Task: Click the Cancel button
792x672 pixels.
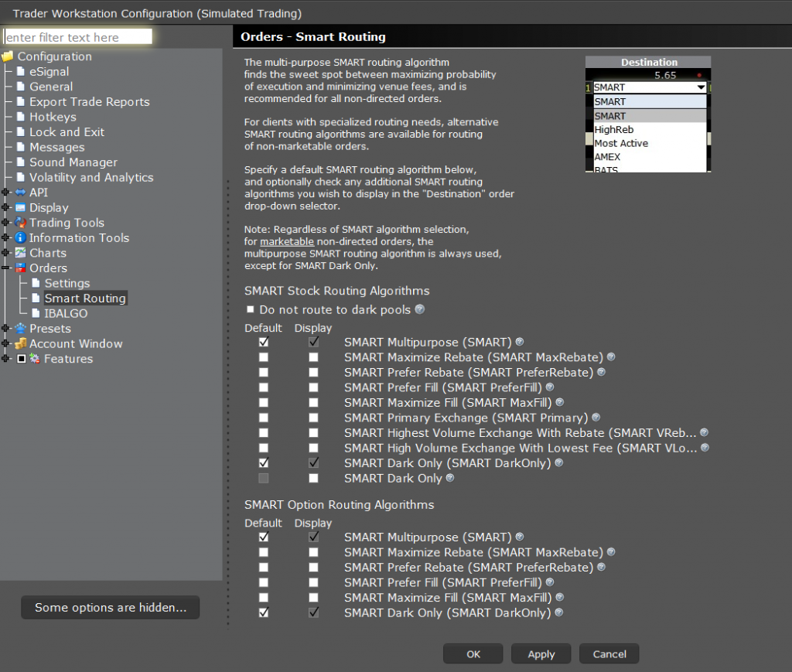Action: 609,653
